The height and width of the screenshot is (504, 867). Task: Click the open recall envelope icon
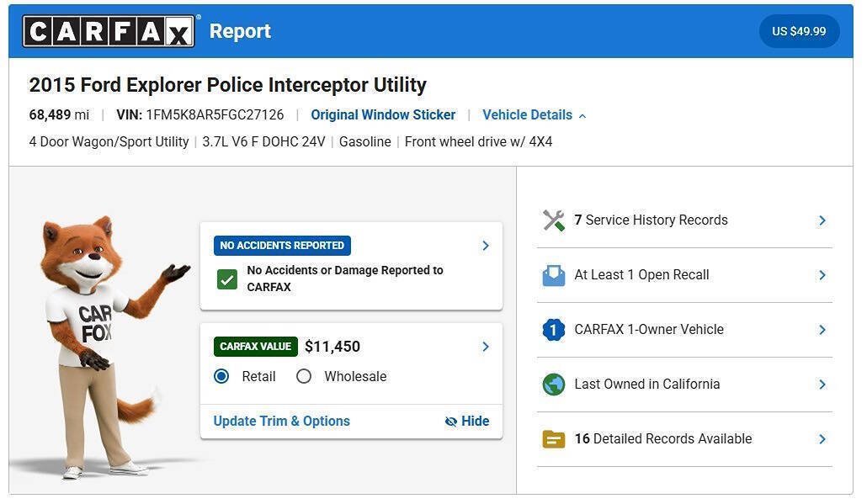pyautogui.click(x=554, y=275)
